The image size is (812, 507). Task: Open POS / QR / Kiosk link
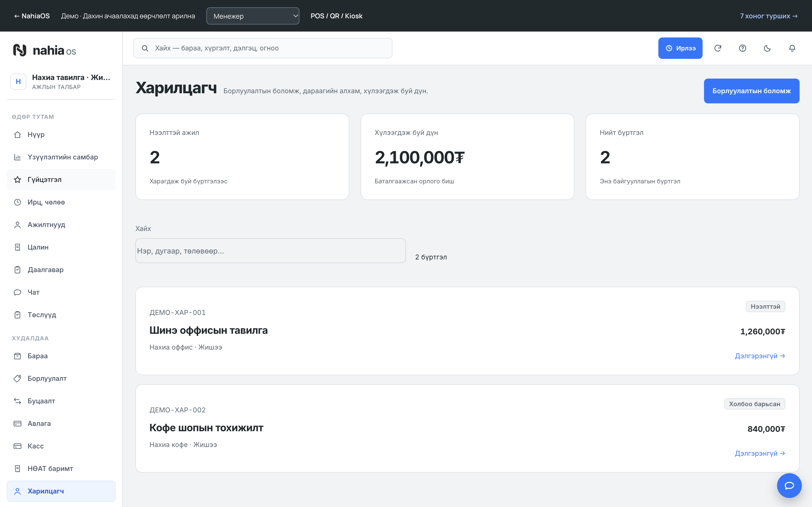337,16
